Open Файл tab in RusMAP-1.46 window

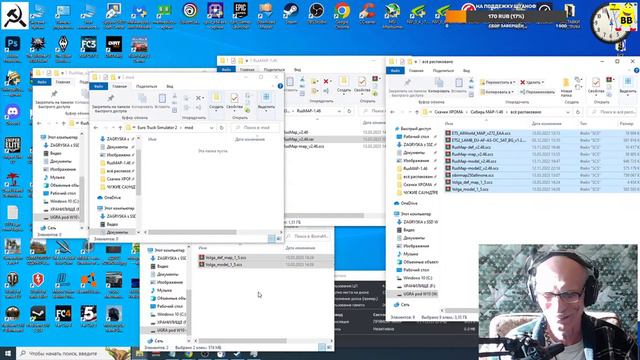[226, 70]
